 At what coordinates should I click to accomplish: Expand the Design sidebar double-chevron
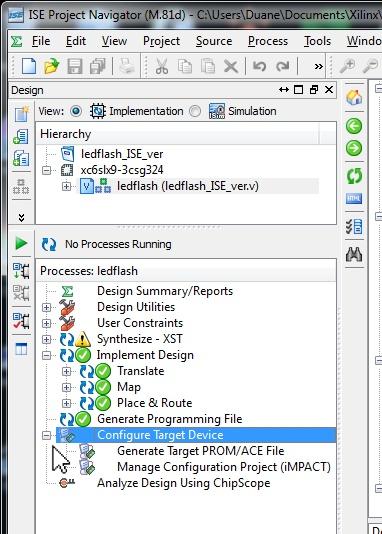[21, 217]
